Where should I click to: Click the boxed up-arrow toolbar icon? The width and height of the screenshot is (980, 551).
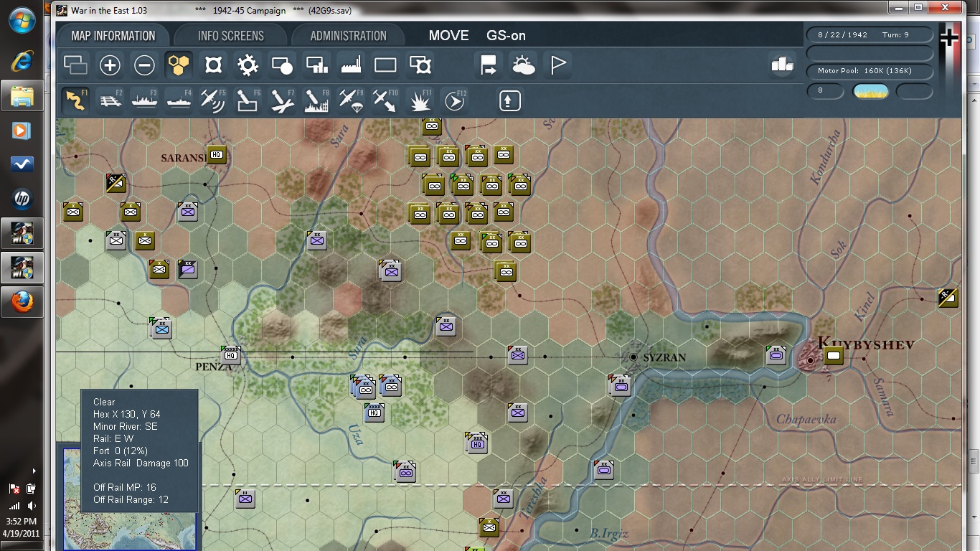tap(509, 100)
